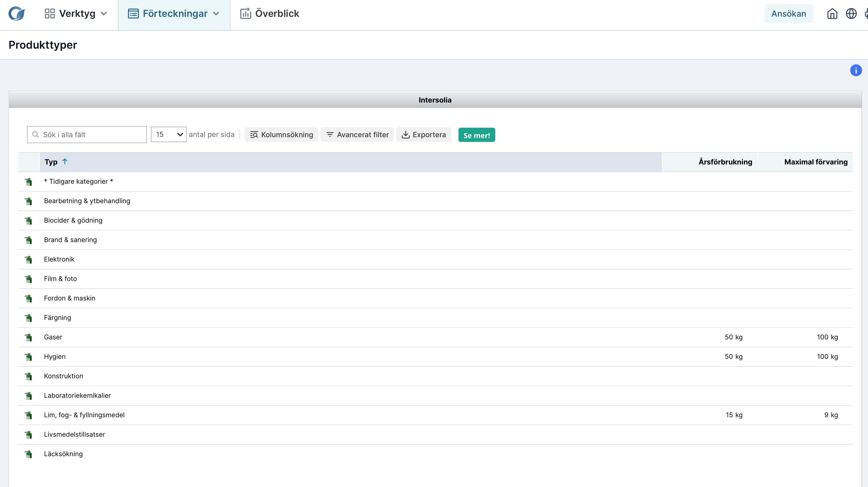The width and height of the screenshot is (868, 487).
Task: Go to Överblick tab
Action: point(269,14)
